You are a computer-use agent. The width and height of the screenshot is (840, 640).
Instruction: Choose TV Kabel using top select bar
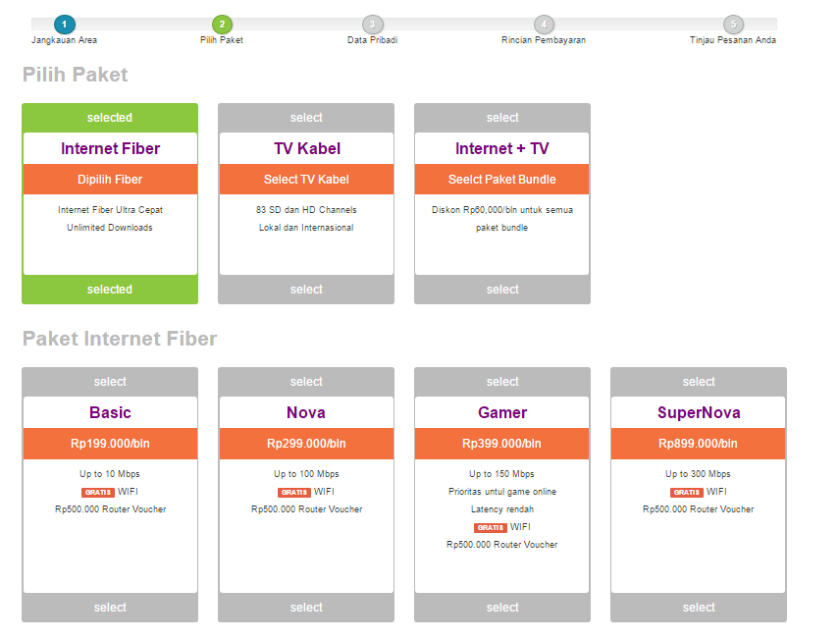point(306,118)
